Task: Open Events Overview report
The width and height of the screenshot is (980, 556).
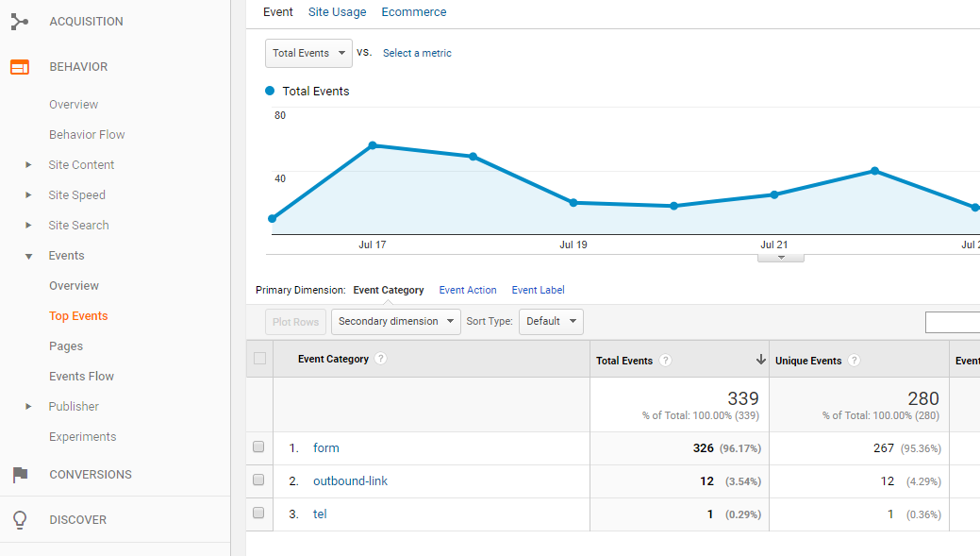Action: point(74,286)
